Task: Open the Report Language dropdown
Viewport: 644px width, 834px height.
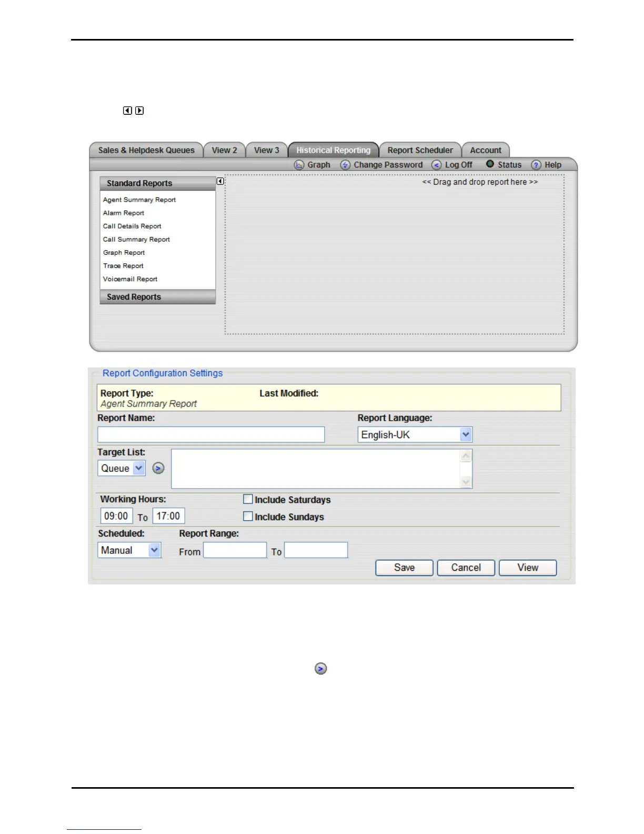Action: [x=415, y=434]
